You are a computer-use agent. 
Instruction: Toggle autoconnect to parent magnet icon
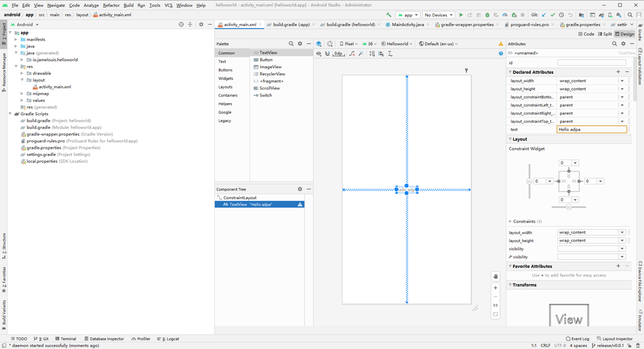point(328,53)
